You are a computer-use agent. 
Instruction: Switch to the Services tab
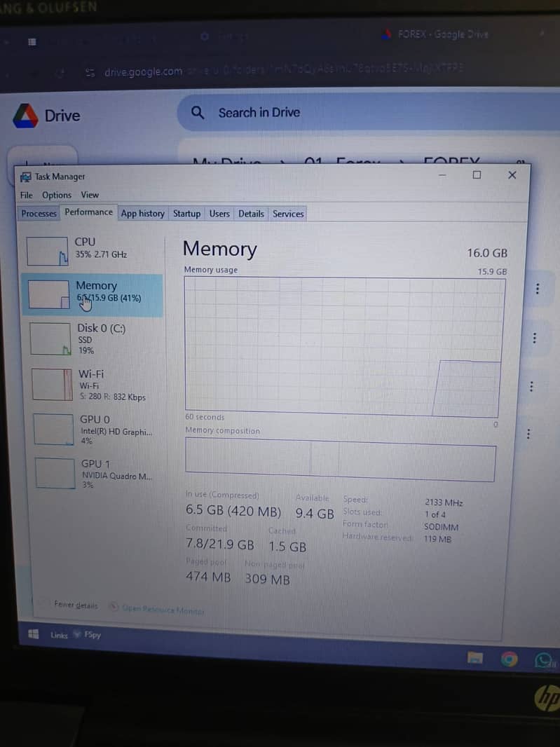tap(288, 214)
